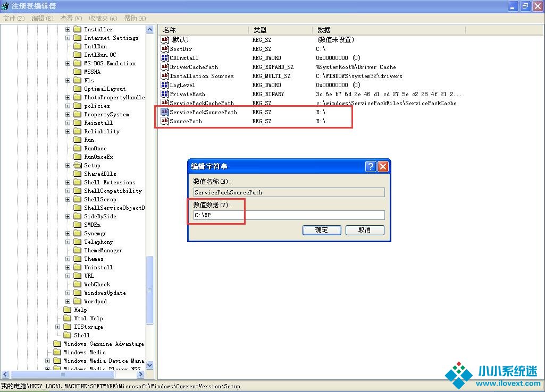Open the 收藏夹(A) menu

[x=103, y=19]
